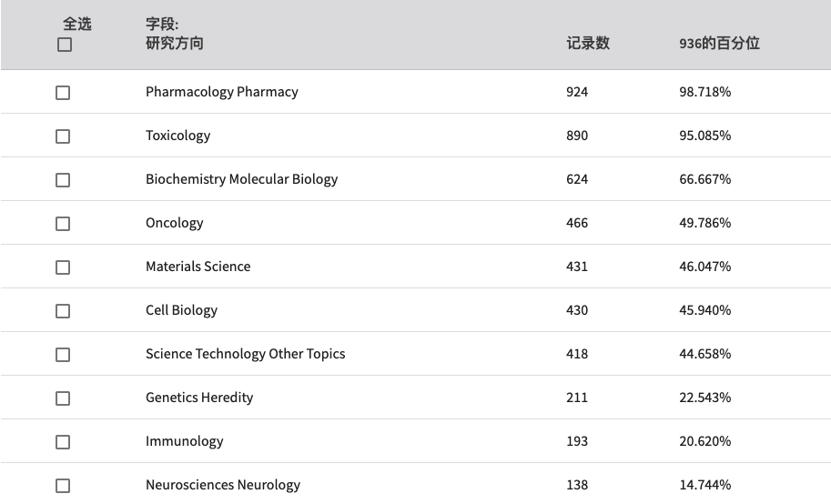Tick the 全选 select-all checkbox
831x504 pixels.
[65, 45]
